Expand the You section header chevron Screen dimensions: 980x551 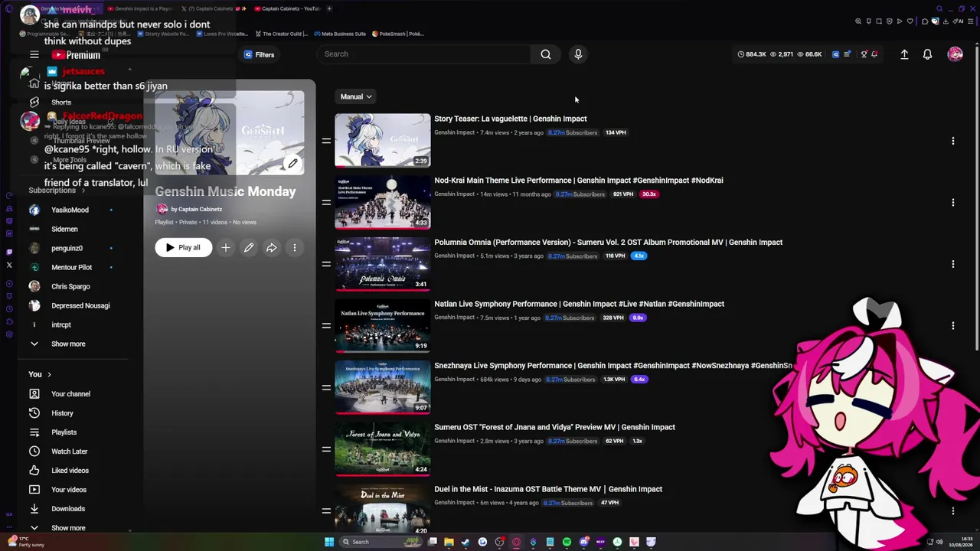pyautogui.click(x=49, y=374)
